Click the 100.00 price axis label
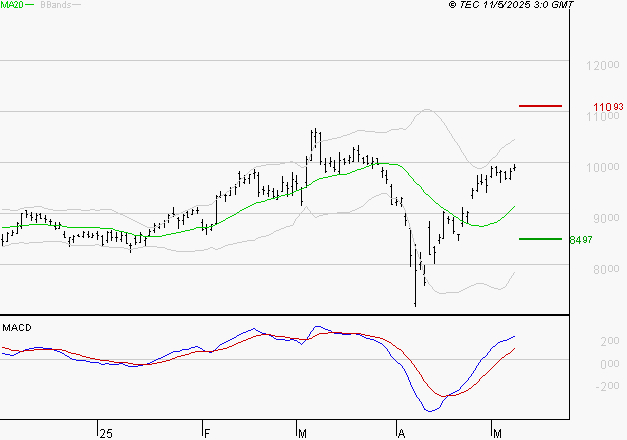The height and width of the screenshot is (440, 627). click(603, 167)
